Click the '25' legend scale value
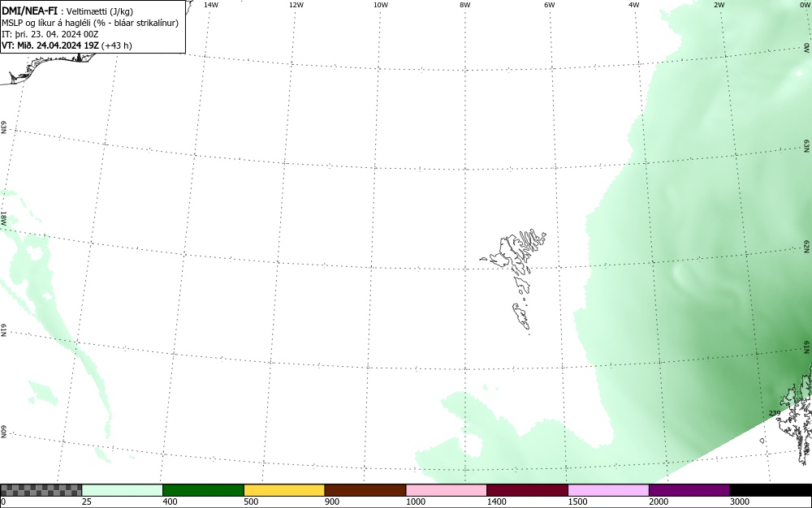 point(87,502)
